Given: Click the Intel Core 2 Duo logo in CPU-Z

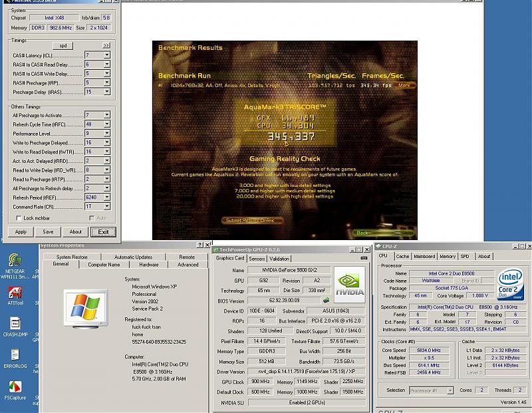Looking at the screenshot, I should point(510,285).
